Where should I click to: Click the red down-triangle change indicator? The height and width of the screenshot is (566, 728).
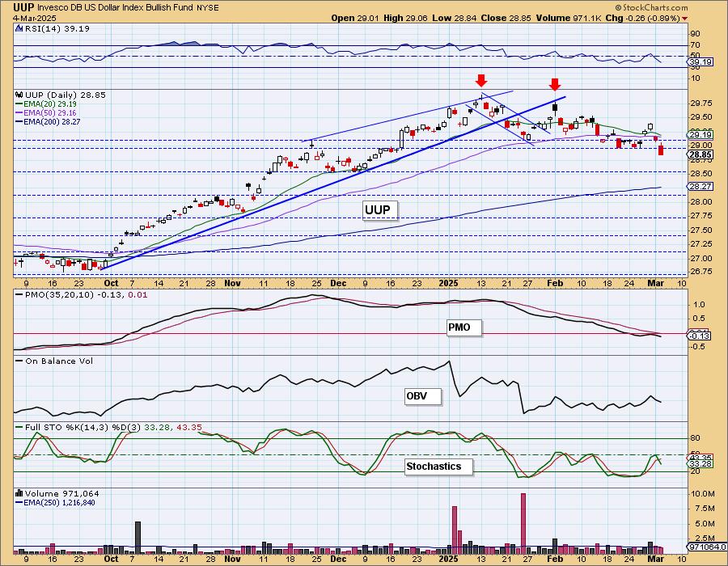click(x=685, y=19)
